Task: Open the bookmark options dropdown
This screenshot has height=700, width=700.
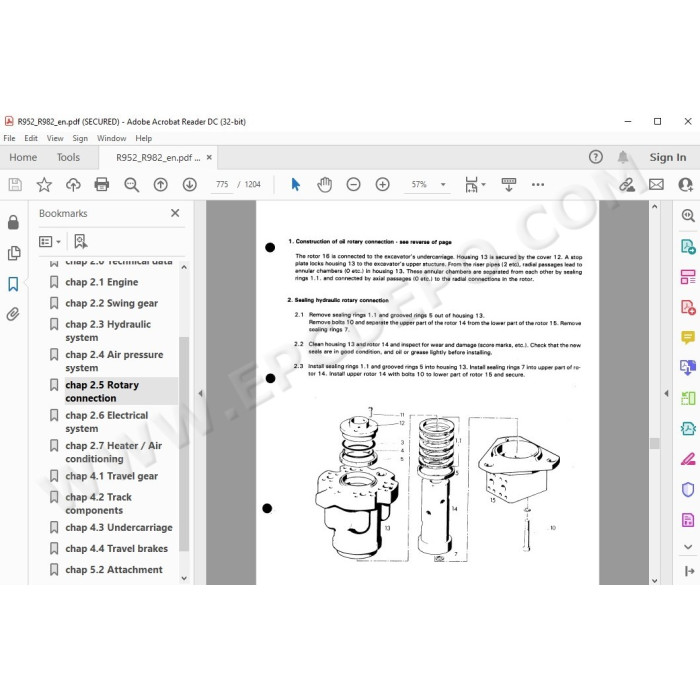Action: (50, 242)
